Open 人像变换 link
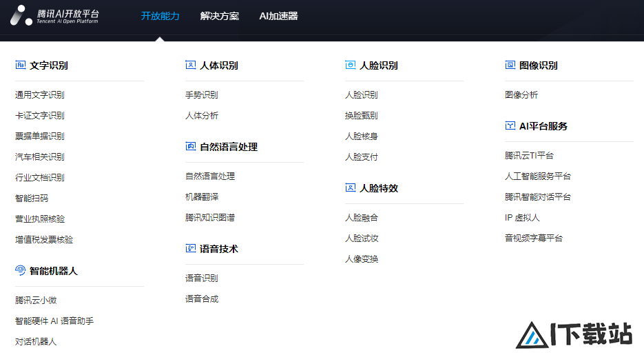644x355 pixels. pyautogui.click(x=362, y=259)
